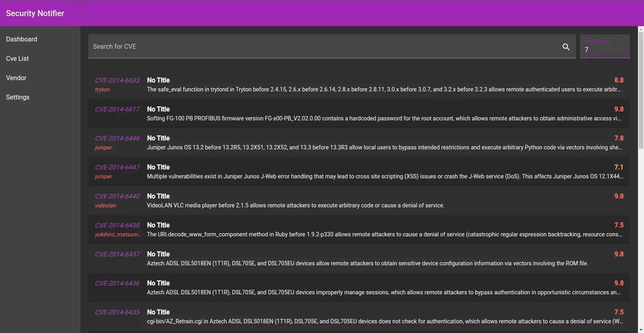Open the Cve List page
644x333 pixels.
(17, 58)
